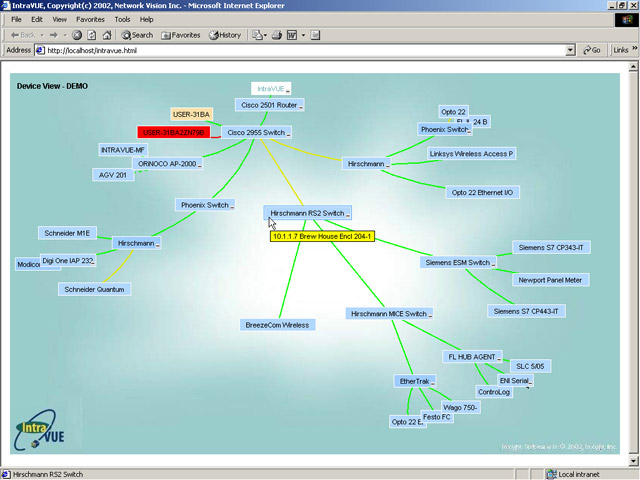Screen dimensions: 640x480
Task: Select the INTRAVUE-MF device node
Action: tap(123, 150)
